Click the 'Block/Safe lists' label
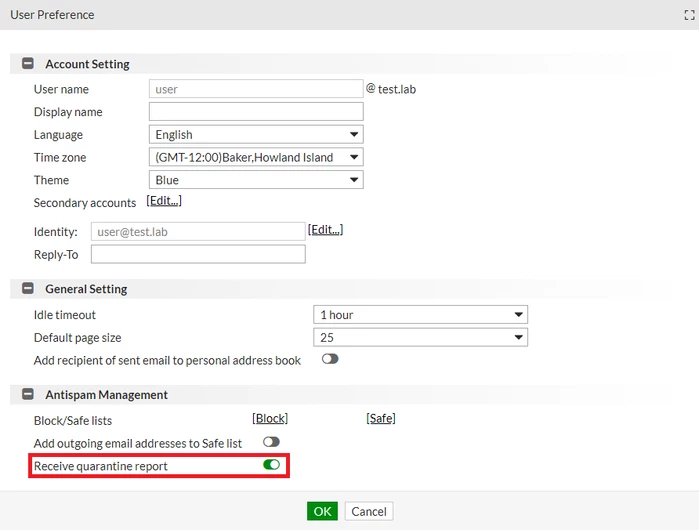 (x=73, y=421)
